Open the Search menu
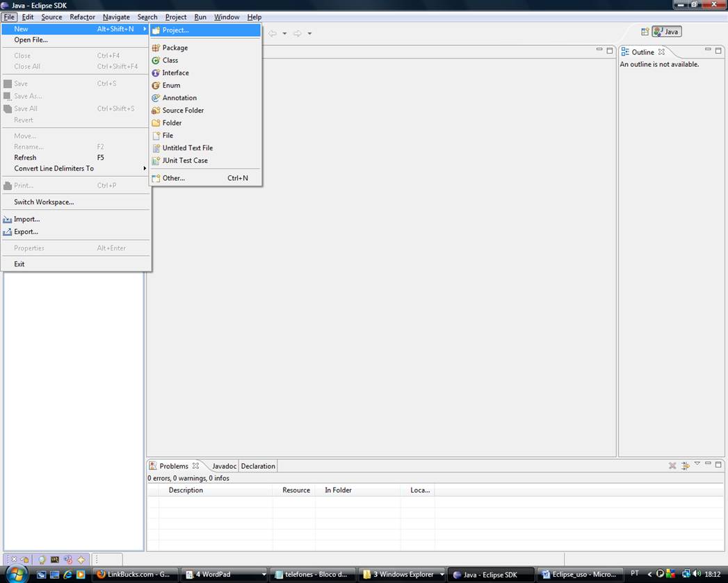The image size is (728, 583). point(147,17)
